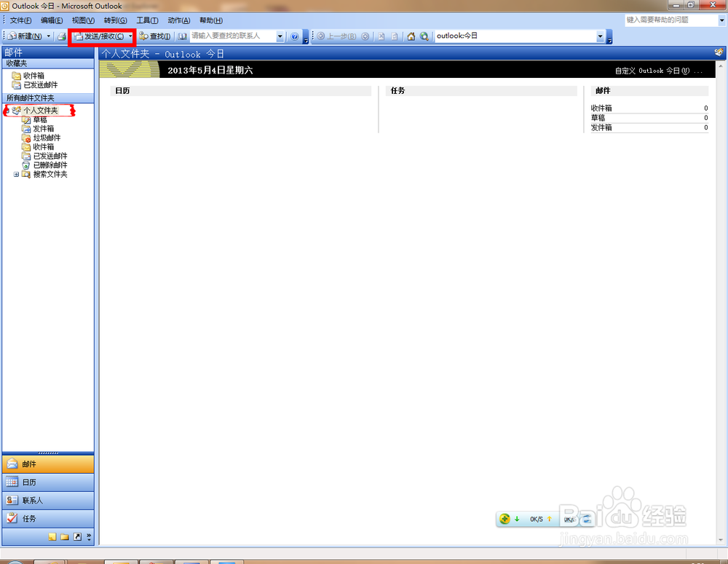This screenshot has height=564, width=728.
Task: Click the help question input box
Action: click(x=671, y=20)
